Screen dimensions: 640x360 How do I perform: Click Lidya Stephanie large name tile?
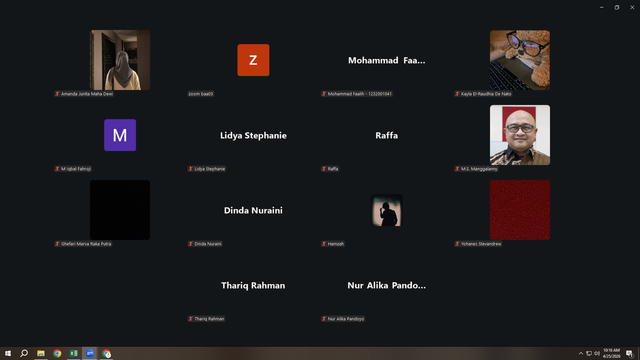[253, 136]
